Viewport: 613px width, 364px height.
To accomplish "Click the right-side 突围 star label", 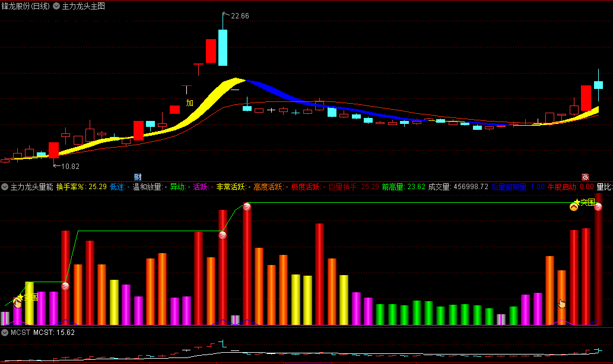I will tap(585, 202).
